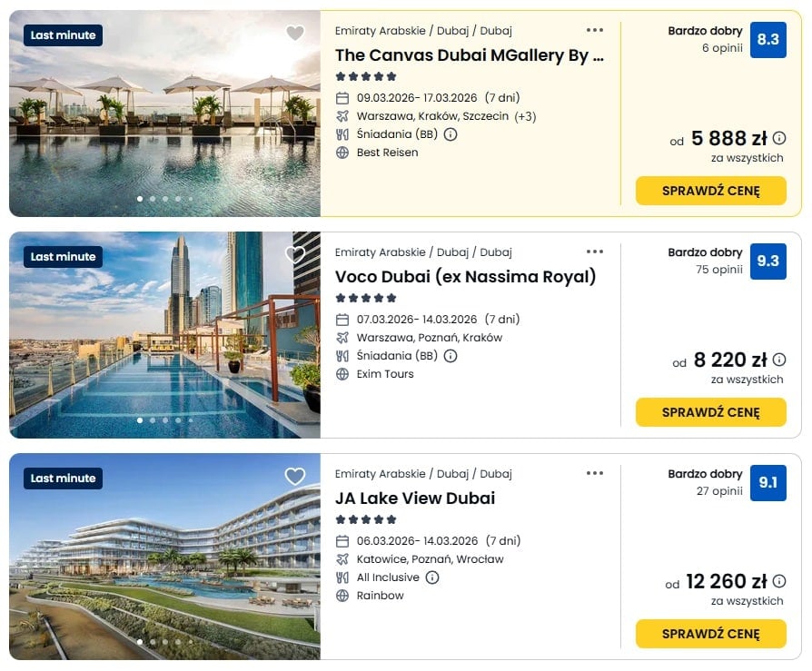Click 8.3 rating badge
Viewport: 812px width, 671px height.
click(767, 39)
